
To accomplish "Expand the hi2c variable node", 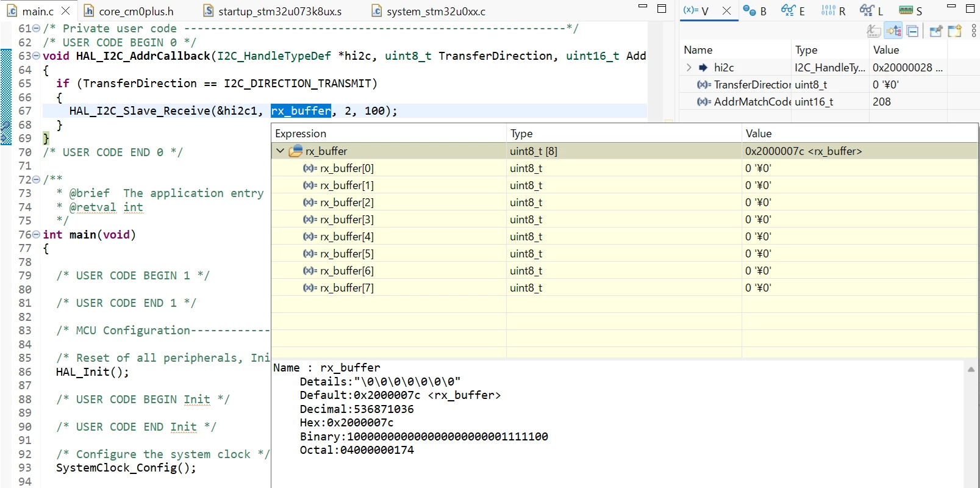I will click(689, 68).
